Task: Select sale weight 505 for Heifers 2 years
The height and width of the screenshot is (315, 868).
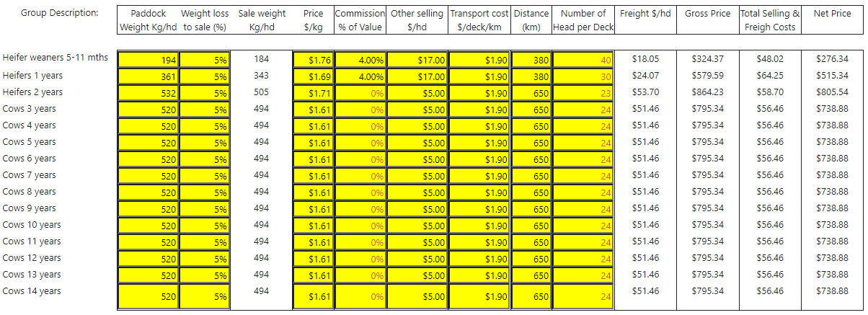Action: click(x=262, y=92)
